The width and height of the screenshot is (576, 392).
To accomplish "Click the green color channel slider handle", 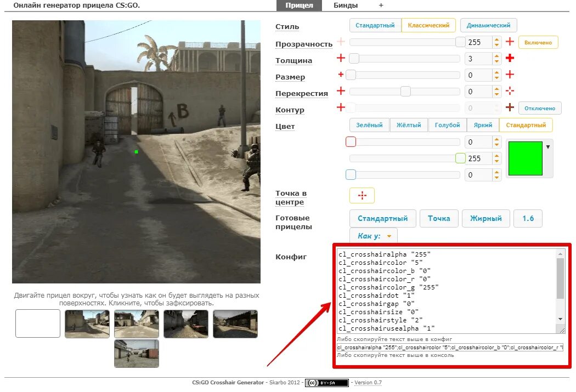I will tap(460, 158).
